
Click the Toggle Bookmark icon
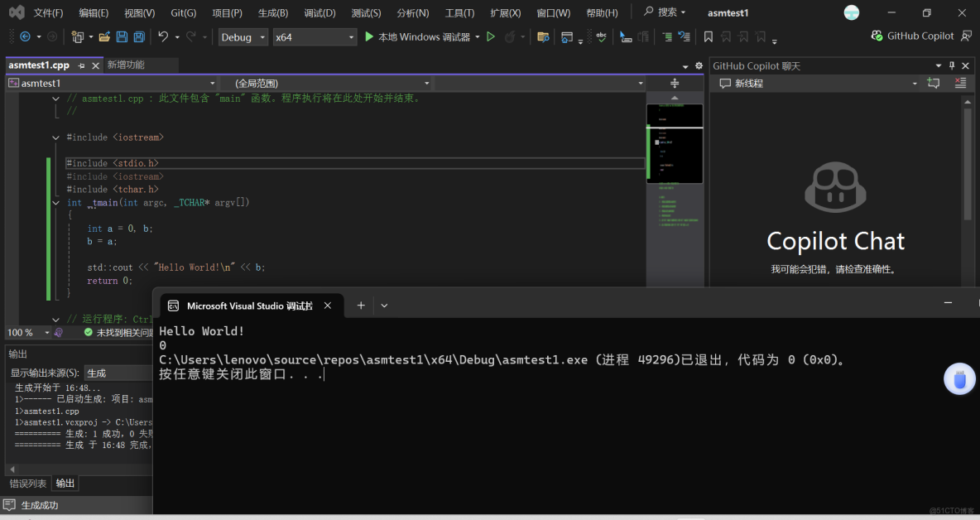coord(710,36)
